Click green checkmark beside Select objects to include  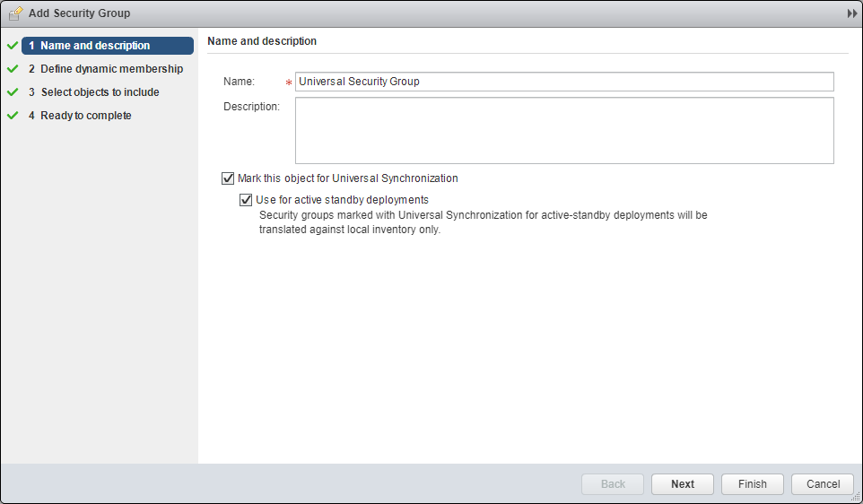pos(13,92)
